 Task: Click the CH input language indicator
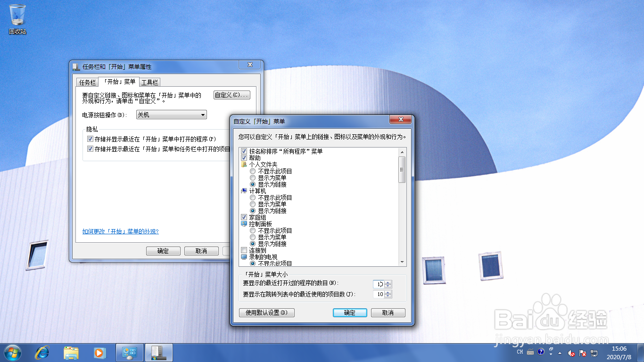520,352
